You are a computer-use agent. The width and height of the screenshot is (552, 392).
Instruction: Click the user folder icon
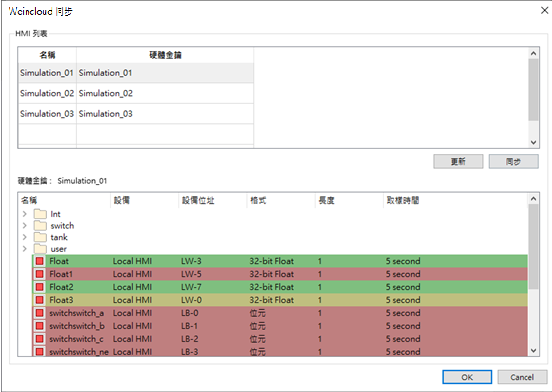point(40,249)
